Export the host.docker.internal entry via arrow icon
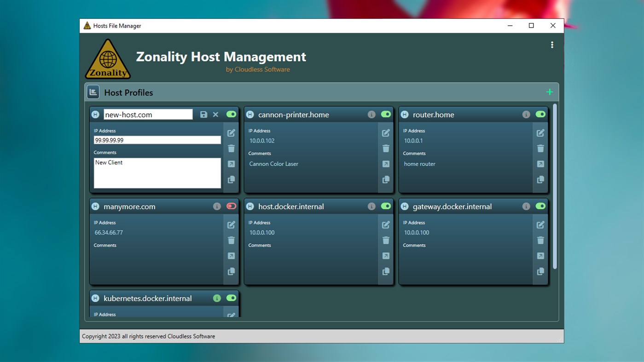The height and width of the screenshot is (362, 644). (x=386, y=256)
